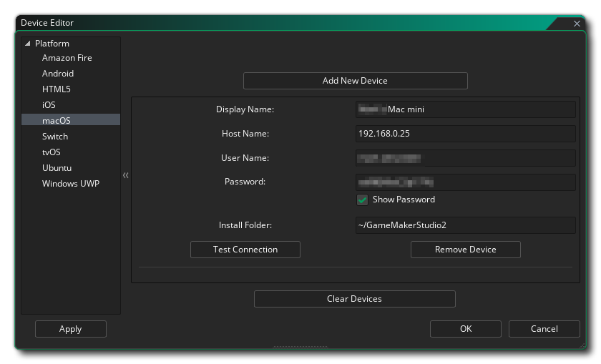This screenshot has width=601, height=364.
Task: Open the Switch platform settings
Action: click(55, 137)
